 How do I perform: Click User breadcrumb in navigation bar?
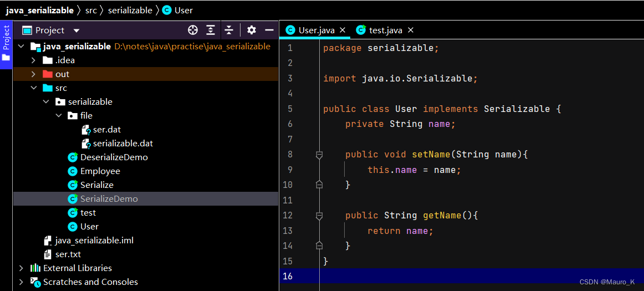click(x=177, y=11)
